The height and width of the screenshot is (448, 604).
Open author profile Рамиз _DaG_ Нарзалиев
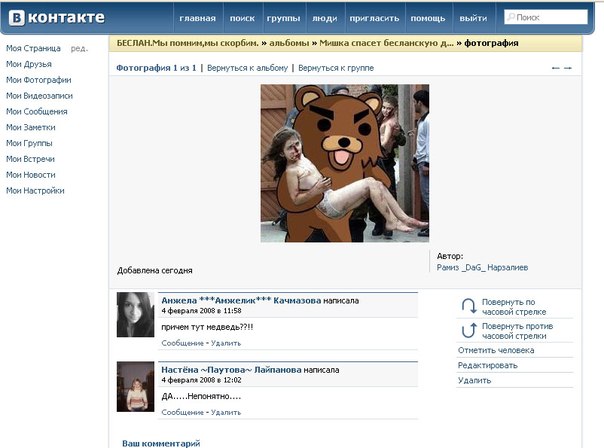pos(482,267)
